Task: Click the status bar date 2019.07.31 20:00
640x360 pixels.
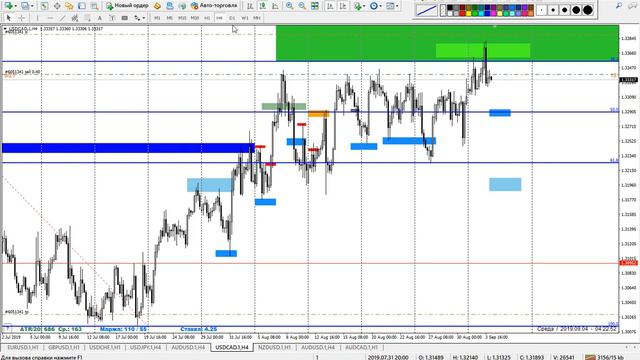Action: pos(388,357)
